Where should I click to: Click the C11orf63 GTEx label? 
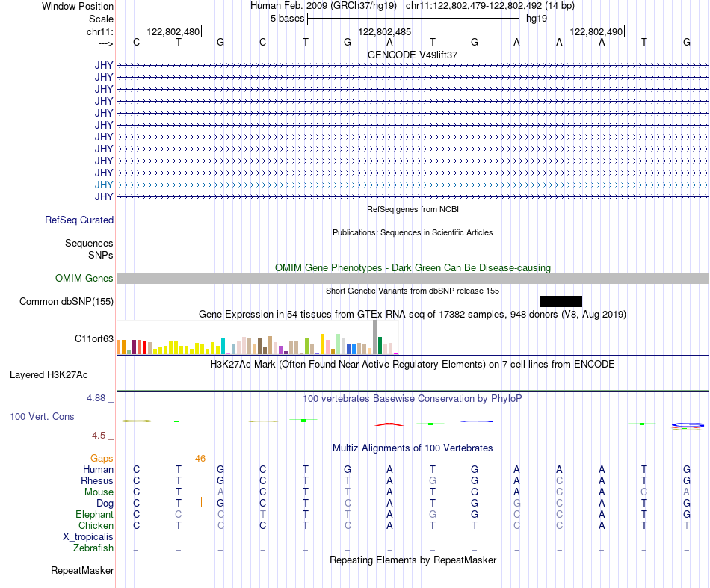pos(93,338)
